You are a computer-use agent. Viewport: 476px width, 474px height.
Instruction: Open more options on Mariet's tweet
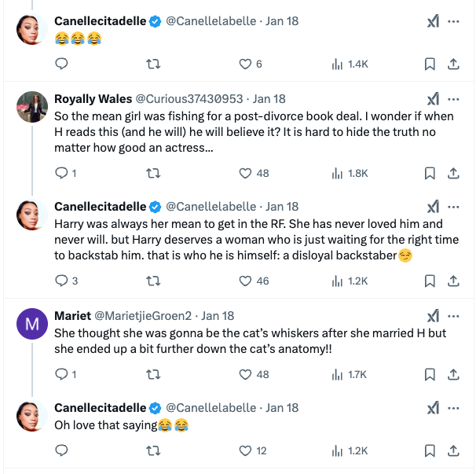pos(453,316)
